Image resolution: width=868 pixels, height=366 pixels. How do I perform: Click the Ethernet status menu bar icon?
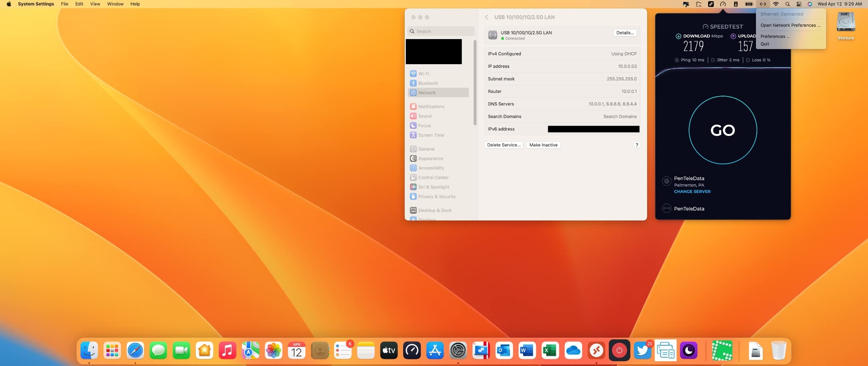coord(763,4)
